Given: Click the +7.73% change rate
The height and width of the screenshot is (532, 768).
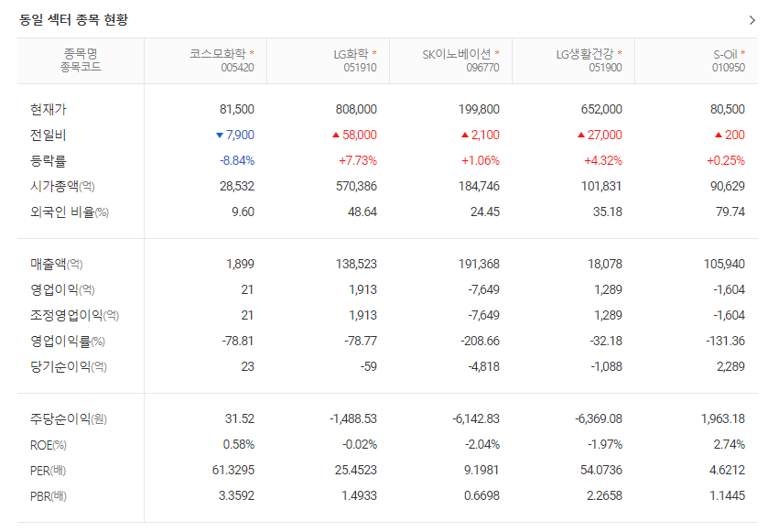Looking at the screenshot, I should [358, 160].
